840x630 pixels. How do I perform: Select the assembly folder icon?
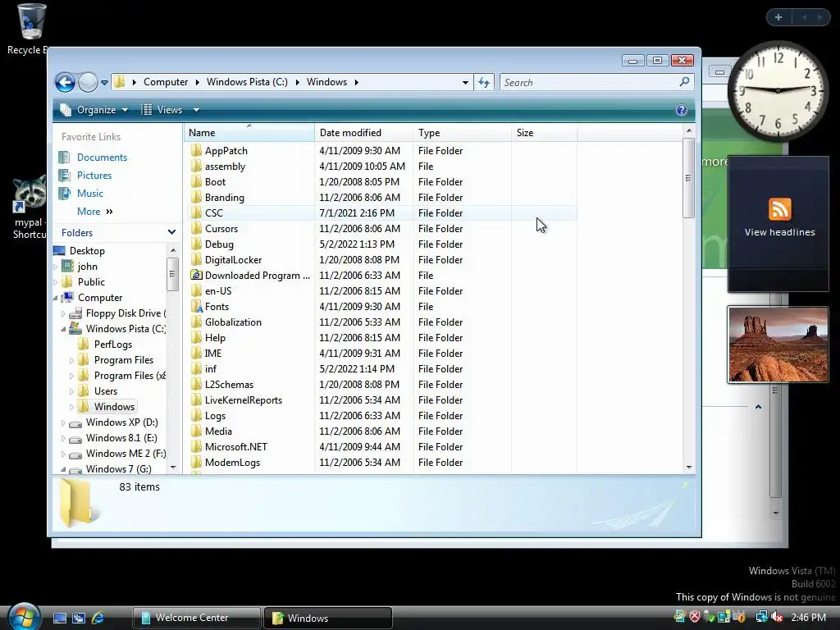197,166
